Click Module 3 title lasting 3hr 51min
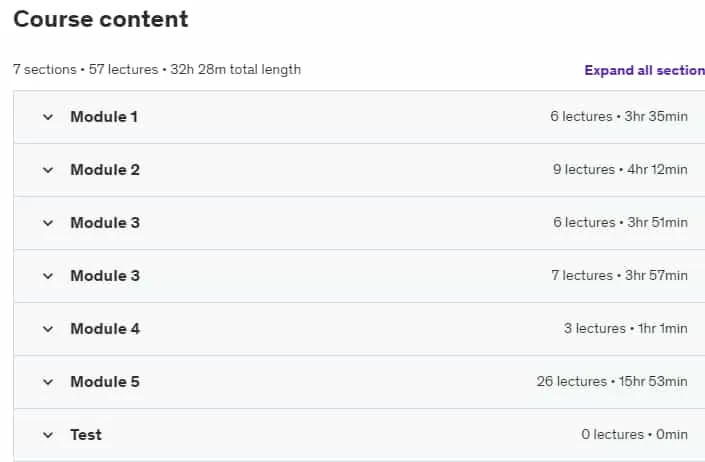705x462 pixels. tap(105, 223)
